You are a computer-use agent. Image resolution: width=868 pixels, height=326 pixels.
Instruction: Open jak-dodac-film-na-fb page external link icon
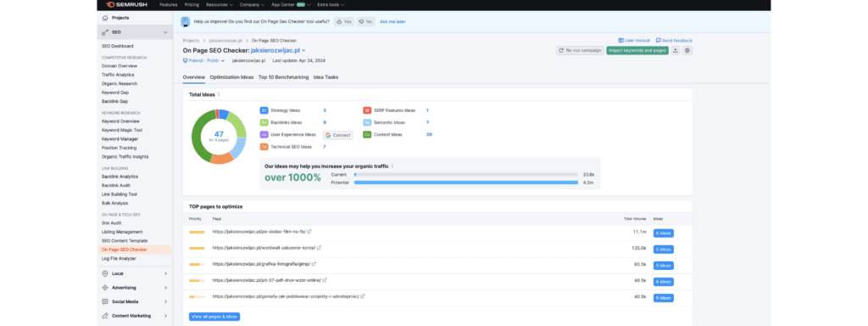click(x=309, y=232)
